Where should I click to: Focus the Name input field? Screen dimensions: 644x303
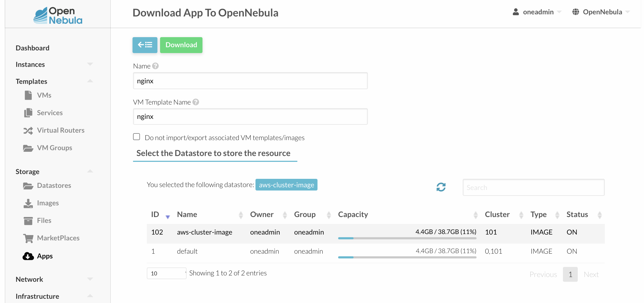tap(250, 81)
